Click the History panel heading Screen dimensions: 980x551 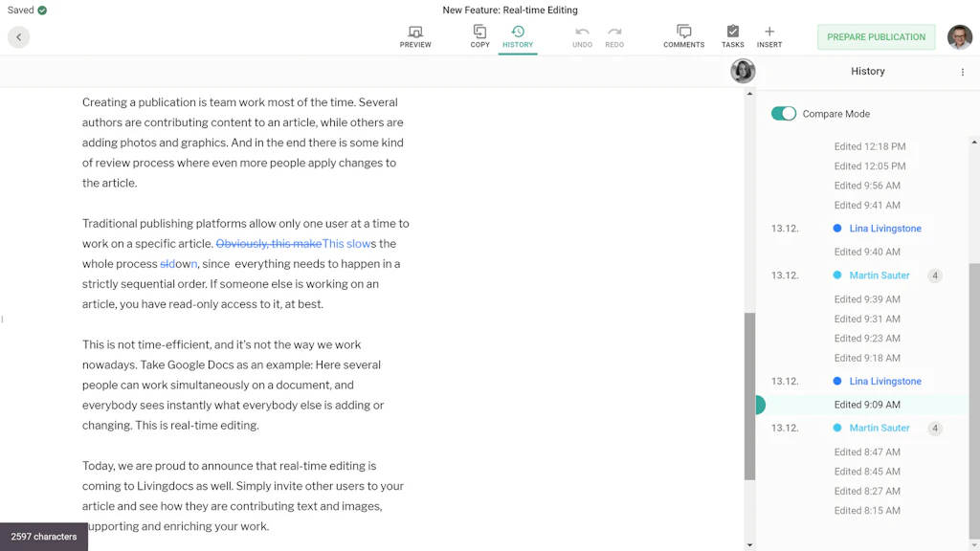(867, 71)
